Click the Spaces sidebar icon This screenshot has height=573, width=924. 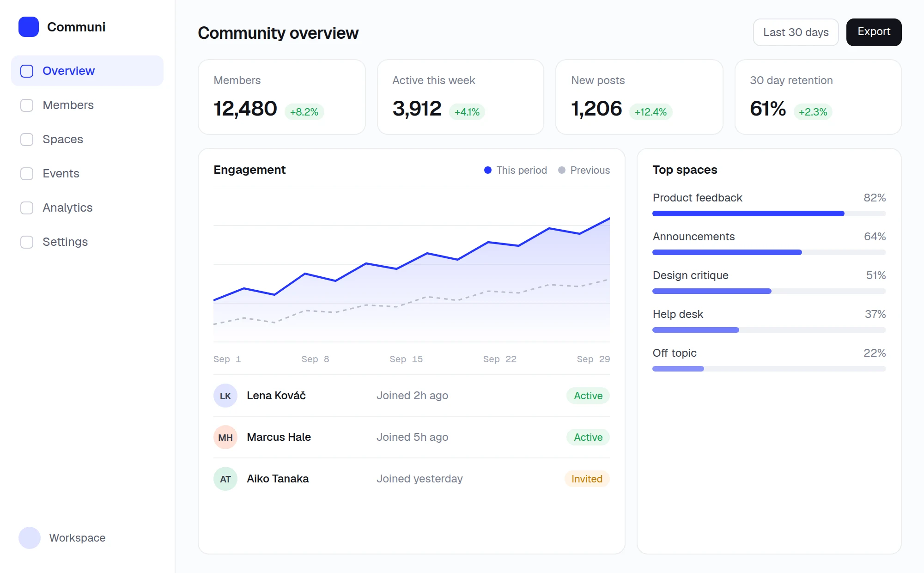[27, 140]
